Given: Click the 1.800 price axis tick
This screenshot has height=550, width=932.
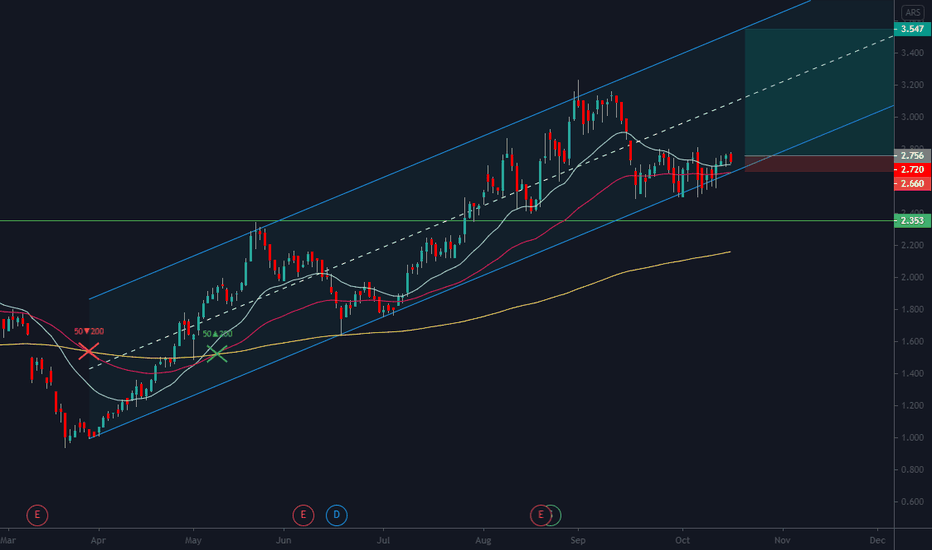Looking at the screenshot, I should (x=912, y=309).
